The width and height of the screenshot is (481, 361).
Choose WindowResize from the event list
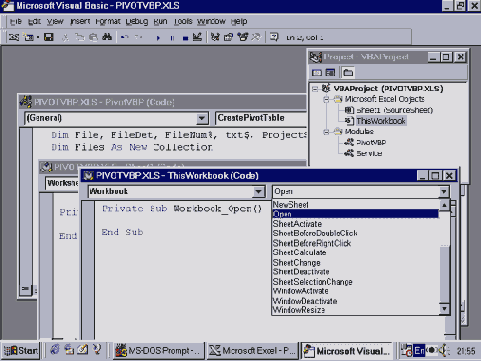point(355,310)
